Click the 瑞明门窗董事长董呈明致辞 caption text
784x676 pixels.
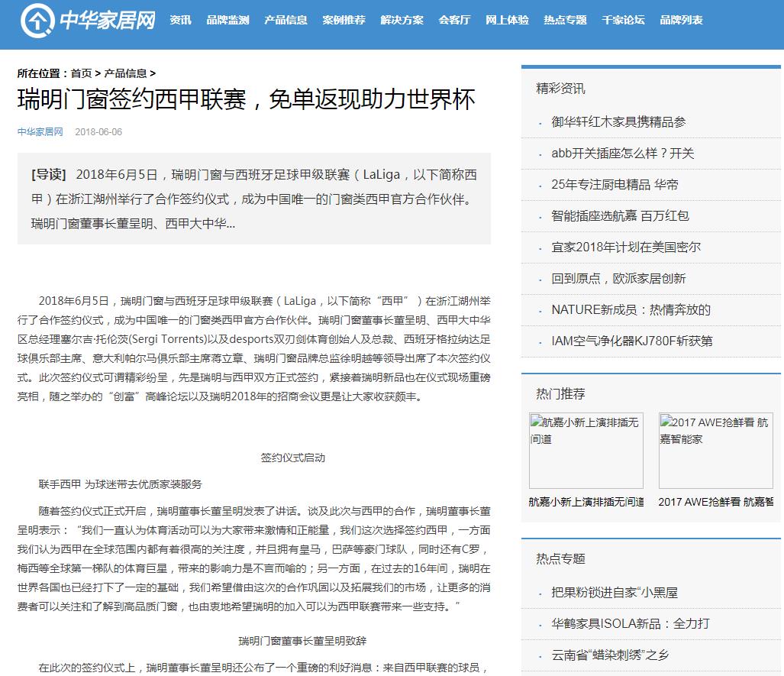(x=302, y=641)
